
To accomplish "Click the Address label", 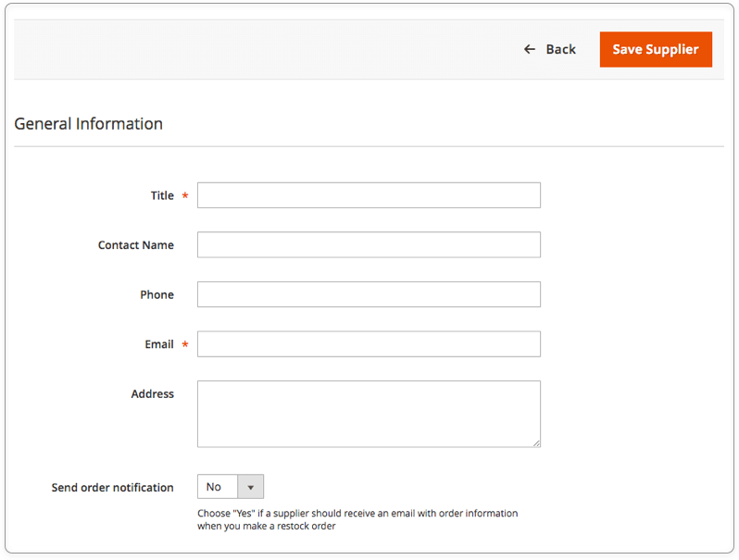I will point(152,393).
